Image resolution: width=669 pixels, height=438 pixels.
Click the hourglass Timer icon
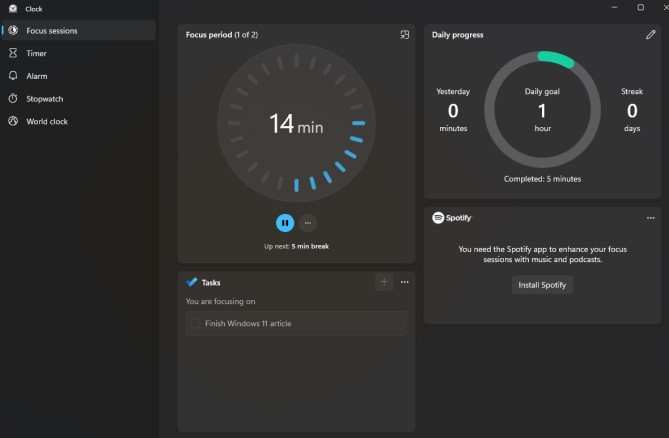[13, 53]
